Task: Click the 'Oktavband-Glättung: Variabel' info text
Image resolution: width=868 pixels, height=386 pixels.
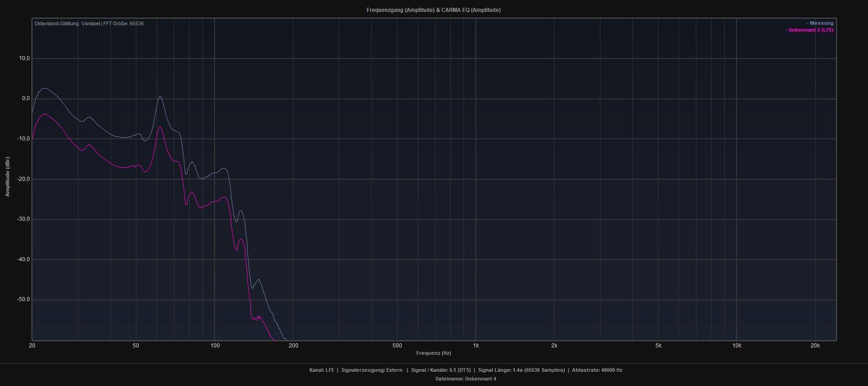Action: pos(67,23)
